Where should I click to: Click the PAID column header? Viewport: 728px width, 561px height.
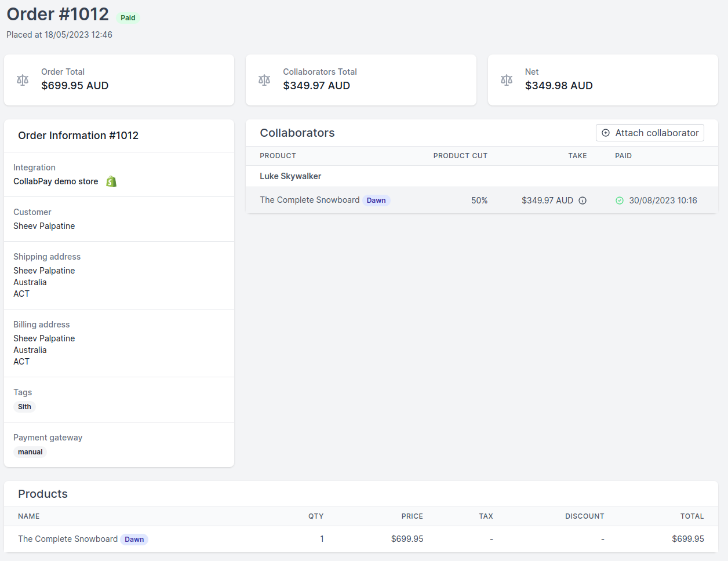tap(623, 156)
